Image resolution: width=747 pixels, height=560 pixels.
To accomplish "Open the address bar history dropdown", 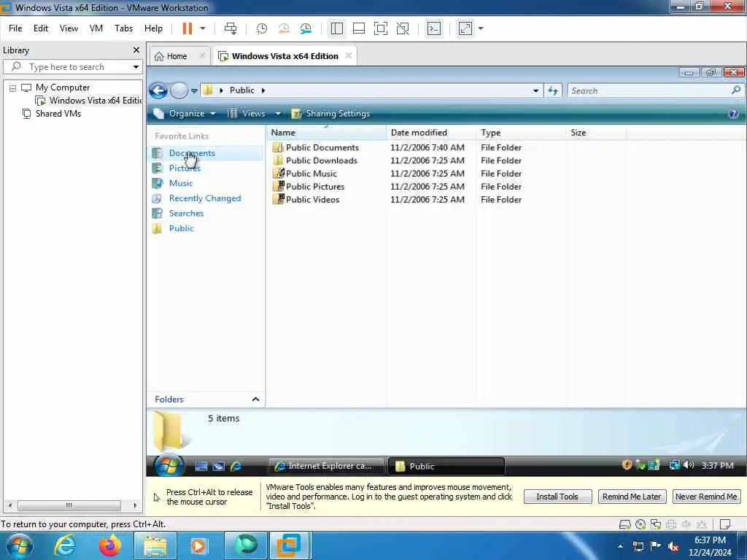I will pyautogui.click(x=535, y=90).
